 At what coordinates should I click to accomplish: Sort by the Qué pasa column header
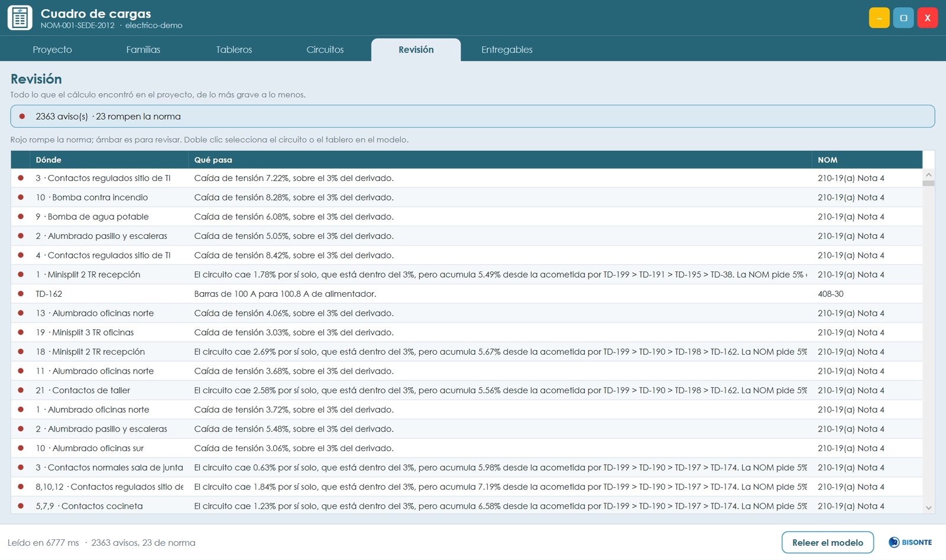coord(500,160)
